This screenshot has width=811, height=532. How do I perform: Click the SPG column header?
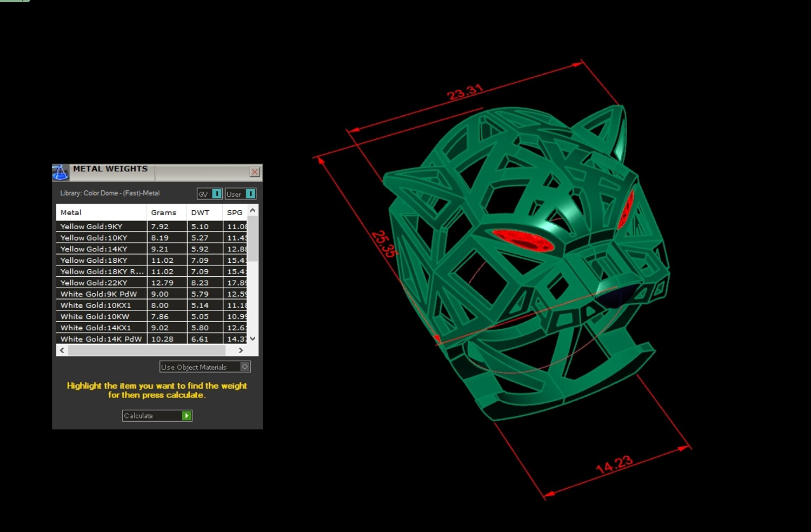[235, 212]
